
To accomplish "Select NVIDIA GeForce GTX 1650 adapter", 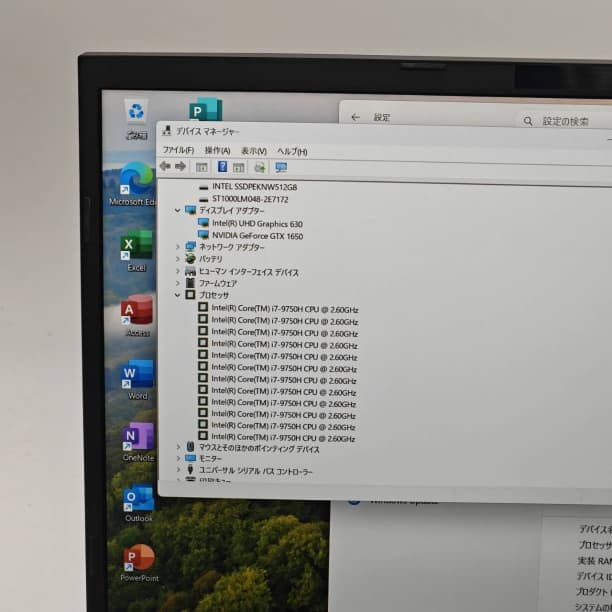I will [x=257, y=236].
